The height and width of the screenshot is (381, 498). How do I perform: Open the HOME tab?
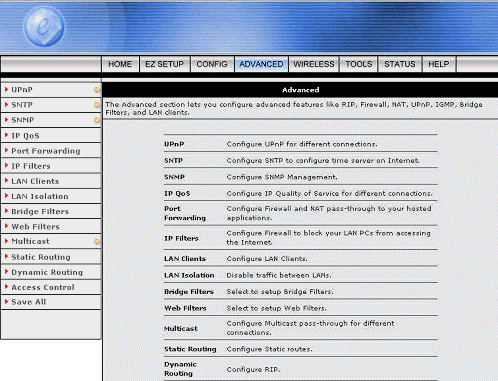[x=120, y=64]
